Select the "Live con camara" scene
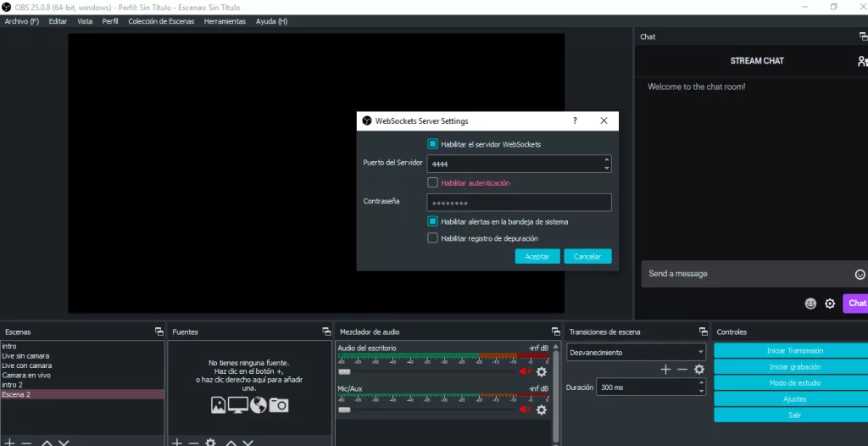The width and height of the screenshot is (868, 446). (x=82, y=365)
